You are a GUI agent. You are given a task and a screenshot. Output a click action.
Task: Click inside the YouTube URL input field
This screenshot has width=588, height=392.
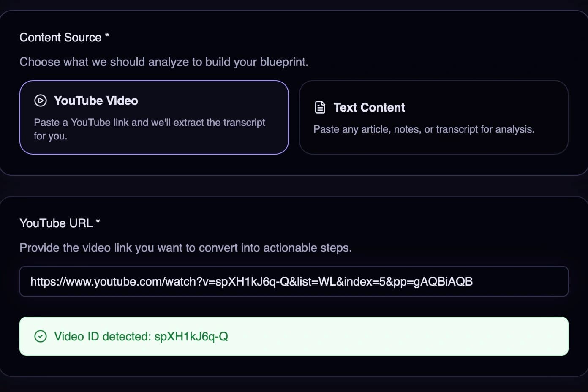[294, 281]
